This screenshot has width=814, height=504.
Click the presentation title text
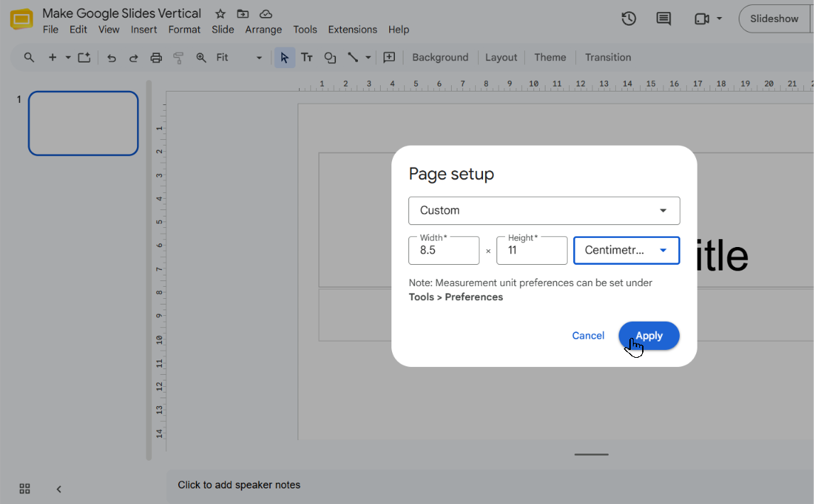[121, 13]
